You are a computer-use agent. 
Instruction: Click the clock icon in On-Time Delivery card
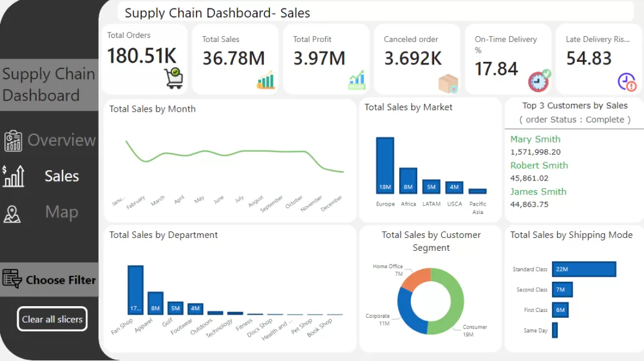click(539, 81)
